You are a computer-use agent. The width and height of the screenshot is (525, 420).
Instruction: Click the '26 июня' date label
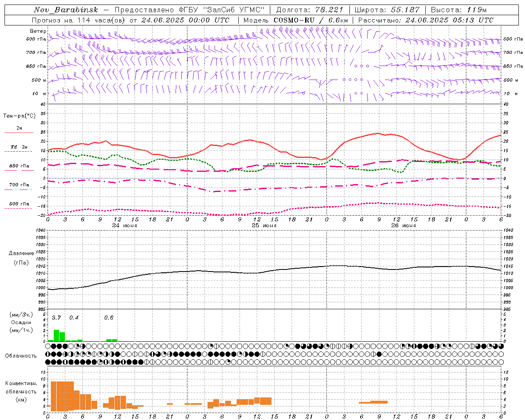(x=404, y=226)
